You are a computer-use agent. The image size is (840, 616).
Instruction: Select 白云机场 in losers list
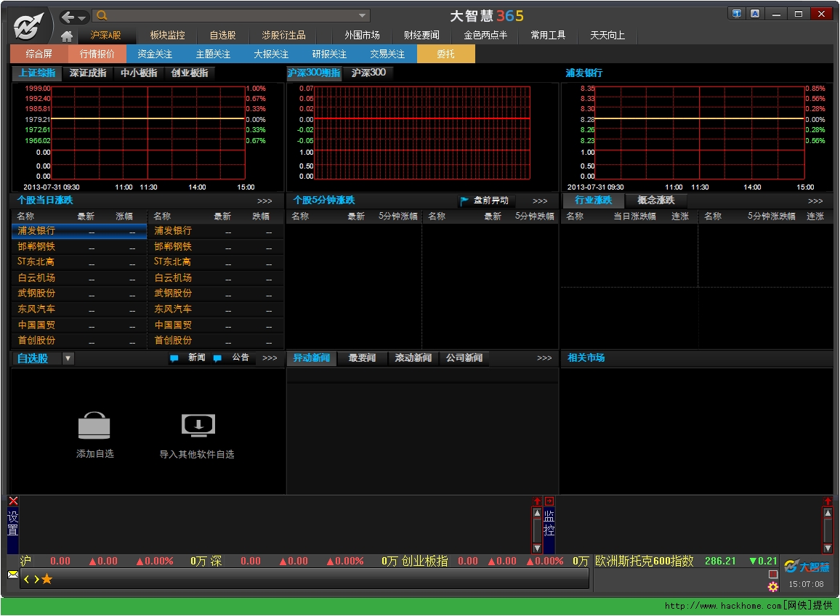(x=216, y=278)
